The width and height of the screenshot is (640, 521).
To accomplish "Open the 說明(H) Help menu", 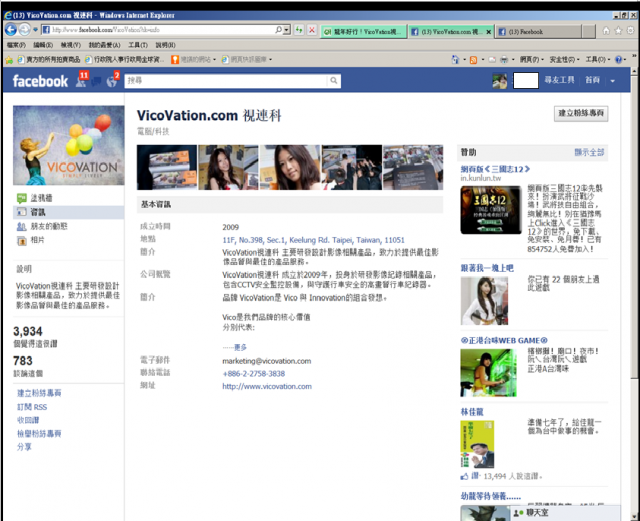I will tap(165, 45).
